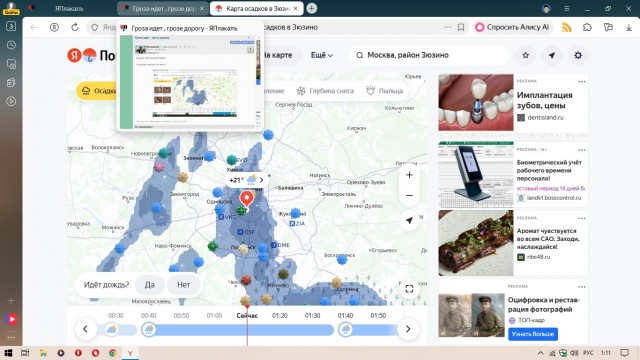Screen dimensions: 640x360
Task: Show hidden system tray icons
Action: [x=541, y=353]
